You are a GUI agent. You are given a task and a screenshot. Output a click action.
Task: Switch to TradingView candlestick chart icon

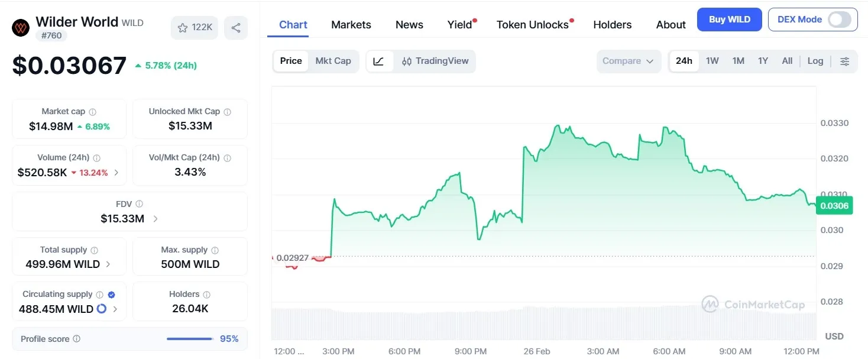pyautogui.click(x=406, y=61)
